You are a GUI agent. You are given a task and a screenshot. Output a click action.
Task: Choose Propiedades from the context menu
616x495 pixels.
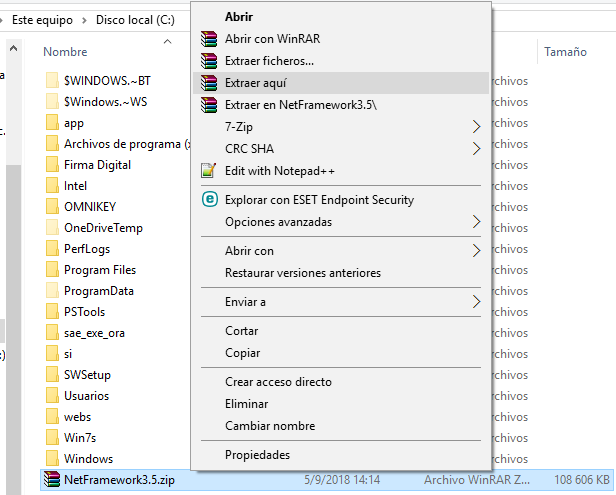[257, 455]
